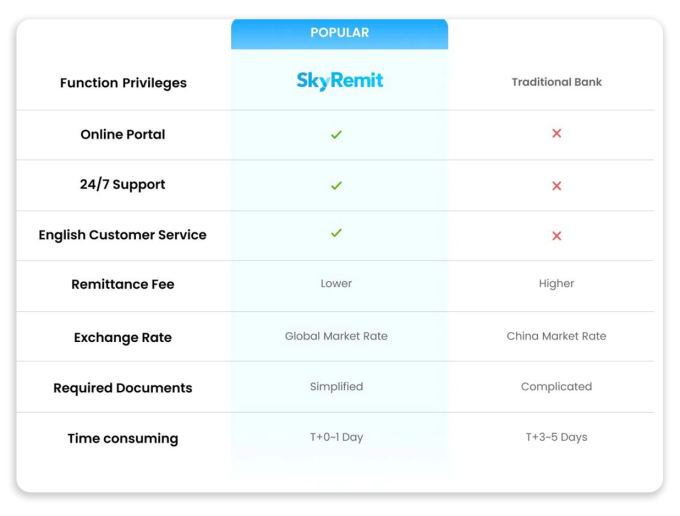This screenshot has width=680, height=516.
Task: Select the Traditional Bank column header
Action: 557,82
